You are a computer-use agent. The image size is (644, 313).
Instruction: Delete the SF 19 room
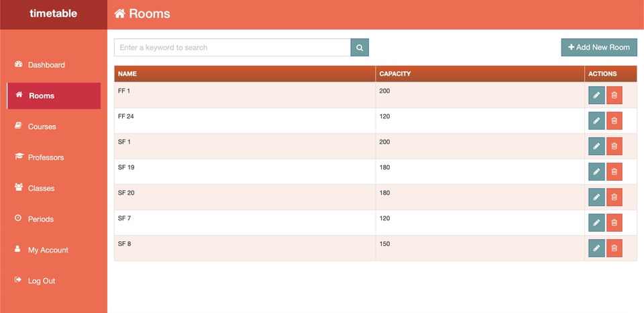(x=614, y=171)
